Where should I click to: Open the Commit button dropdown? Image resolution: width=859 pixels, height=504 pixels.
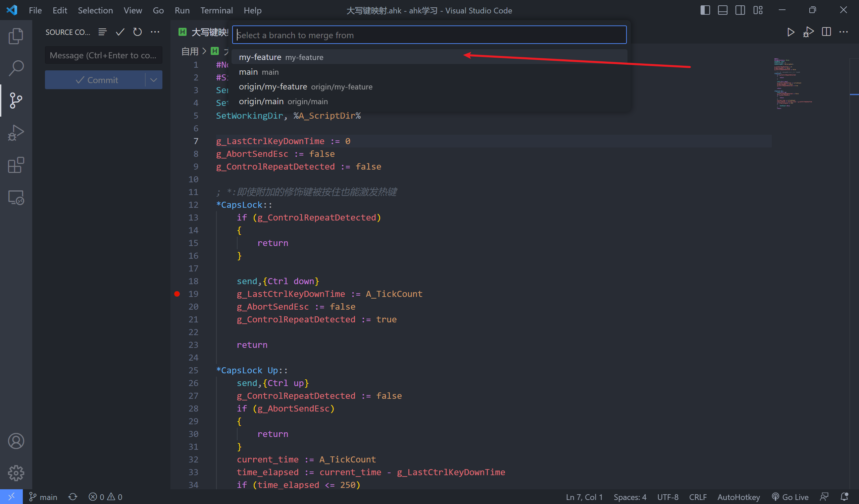(153, 80)
